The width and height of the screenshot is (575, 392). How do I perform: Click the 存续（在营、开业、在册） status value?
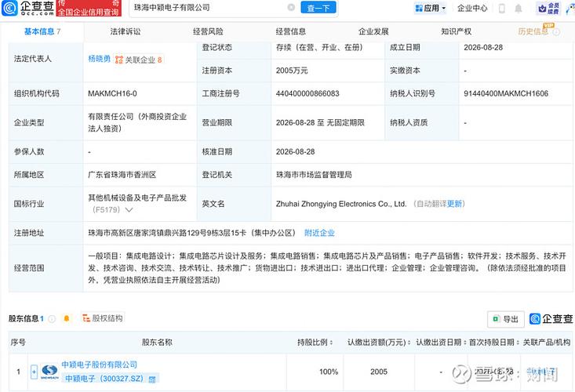(x=319, y=47)
